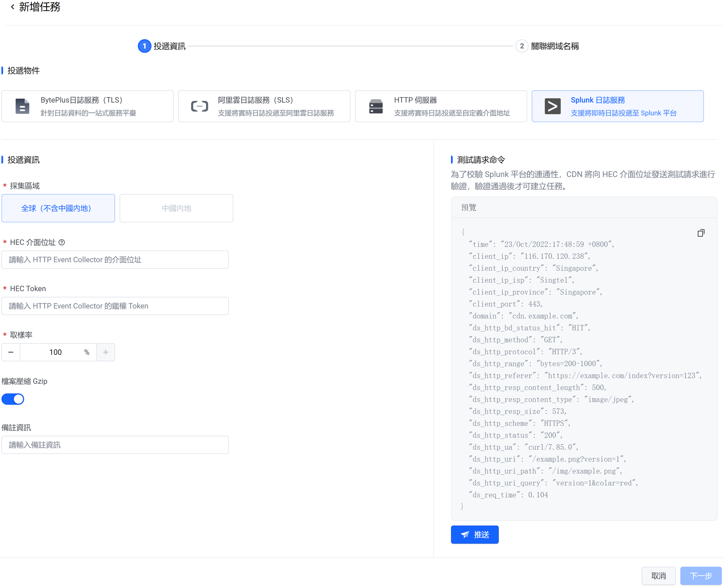Copy the preview JSON with copy icon

click(701, 233)
